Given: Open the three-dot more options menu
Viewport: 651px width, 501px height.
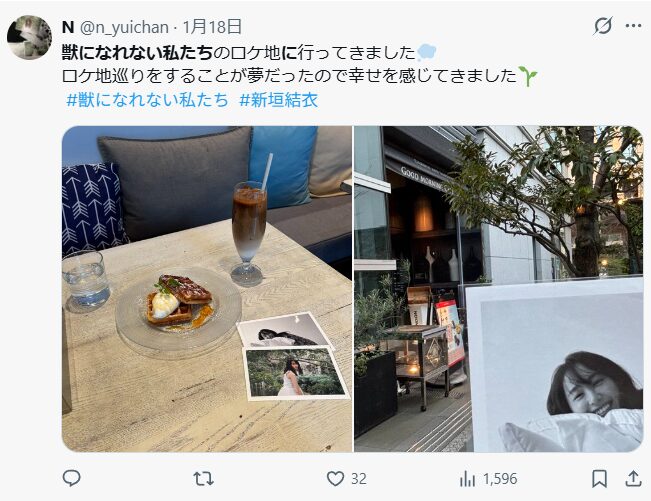Looking at the screenshot, I should [x=633, y=26].
